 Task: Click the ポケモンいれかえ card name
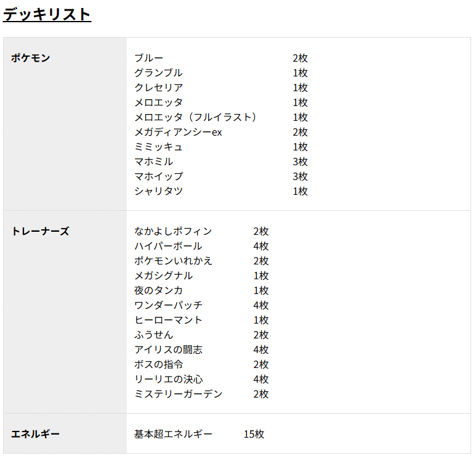pos(173,261)
